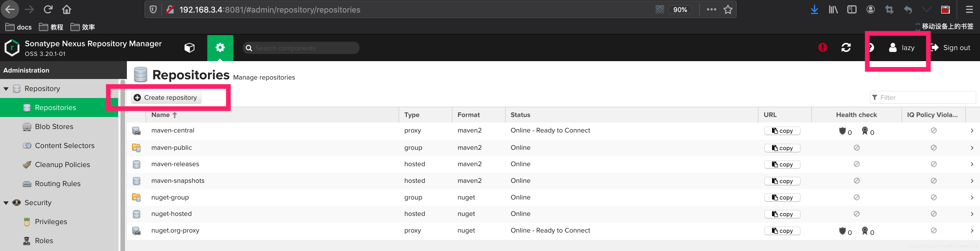Open nuget-group row chevron

[972, 198]
